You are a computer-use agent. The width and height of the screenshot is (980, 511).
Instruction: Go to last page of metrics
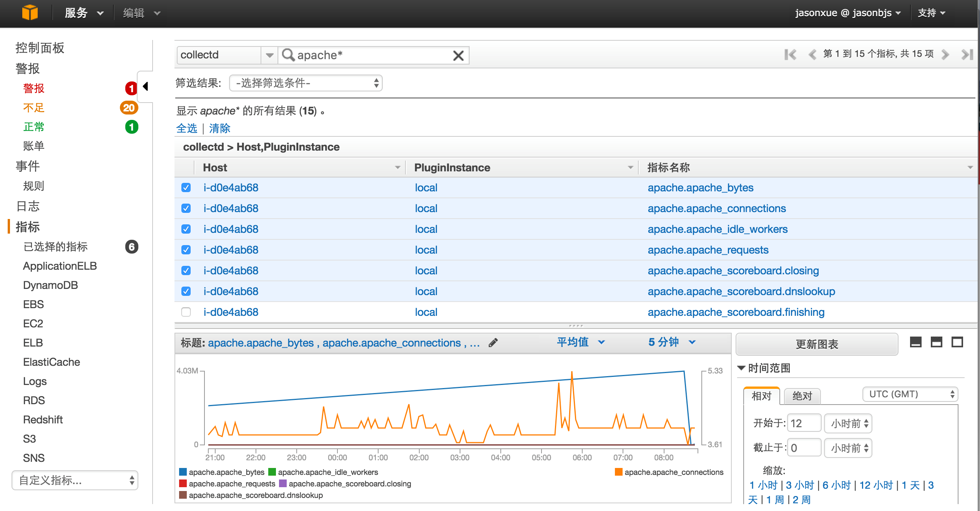pos(967,55)
